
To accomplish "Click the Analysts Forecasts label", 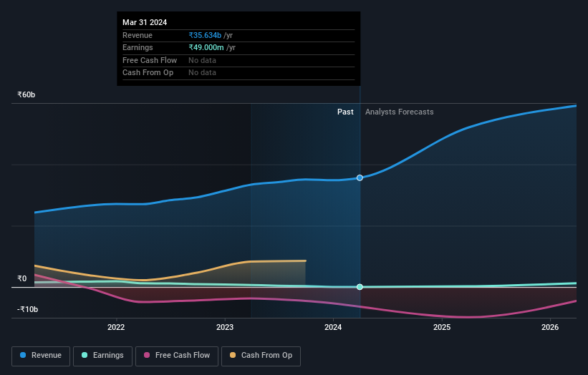I will click(x=400, y=112).
